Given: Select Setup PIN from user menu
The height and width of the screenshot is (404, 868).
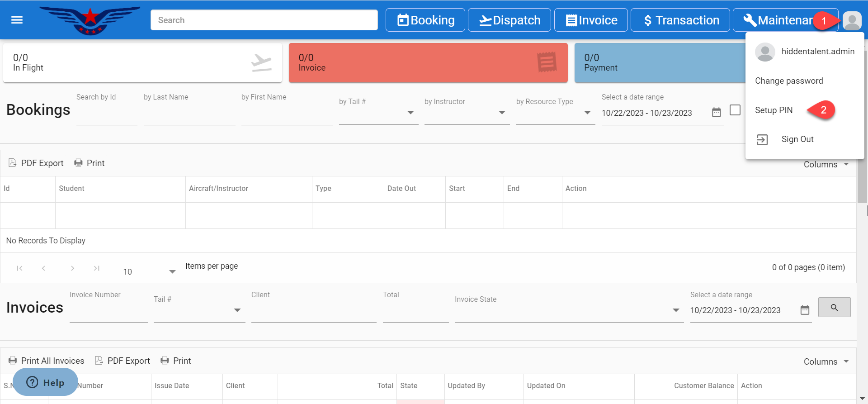Looking at the screenshot, I should (x=774, y=110).
